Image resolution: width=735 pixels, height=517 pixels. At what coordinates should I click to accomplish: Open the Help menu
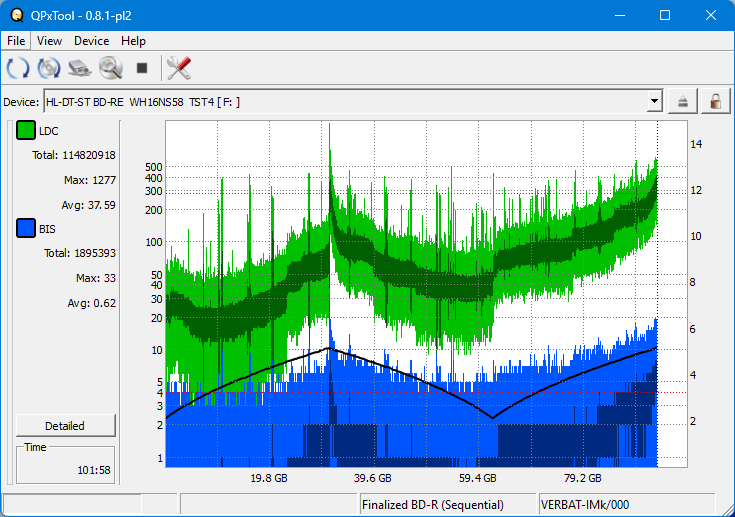[x=133, y=41]
